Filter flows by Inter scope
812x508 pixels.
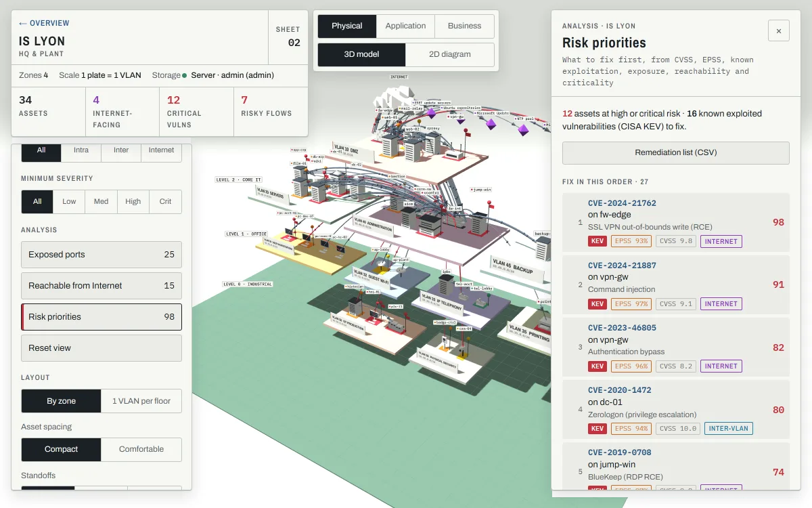(x=121, y=150)
